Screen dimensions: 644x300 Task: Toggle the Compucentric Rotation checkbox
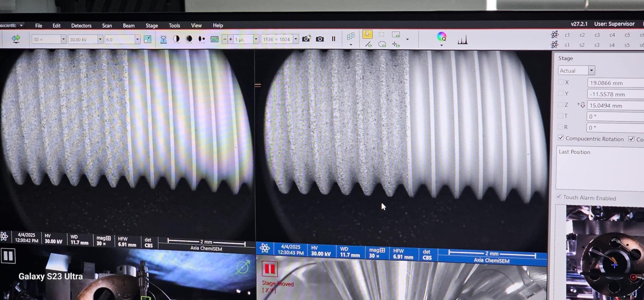tap(560, 138)
